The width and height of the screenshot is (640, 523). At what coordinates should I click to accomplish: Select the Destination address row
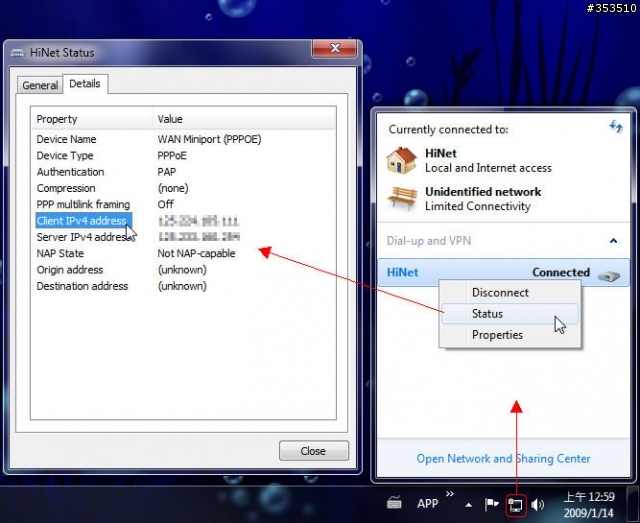pyautogui.click(x=183, y=286)
